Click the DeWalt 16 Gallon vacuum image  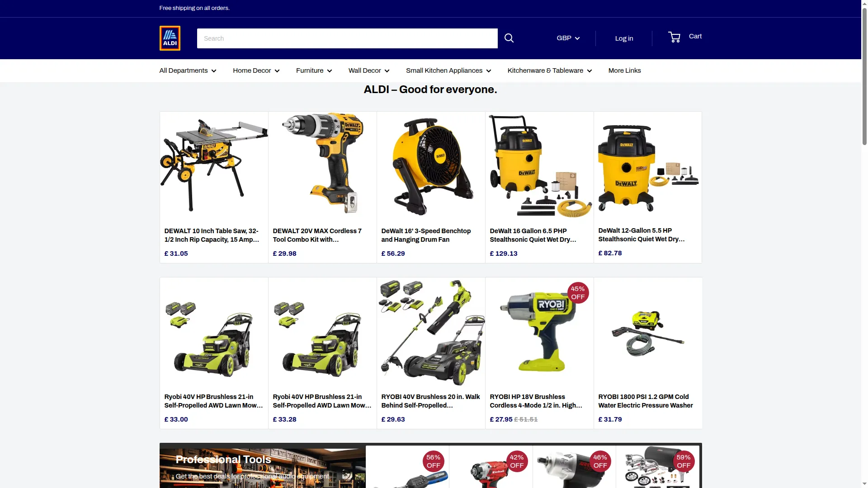click(x=539, y=166)
